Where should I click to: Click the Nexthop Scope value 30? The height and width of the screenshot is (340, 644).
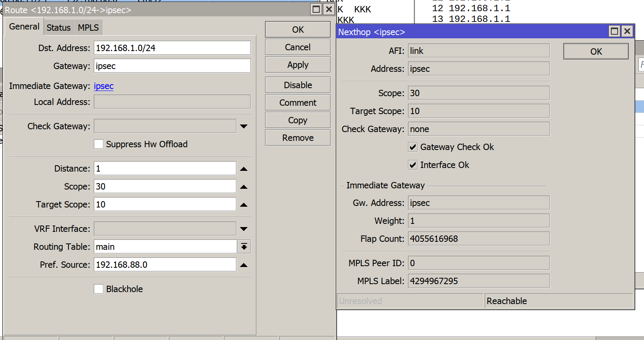479,93
